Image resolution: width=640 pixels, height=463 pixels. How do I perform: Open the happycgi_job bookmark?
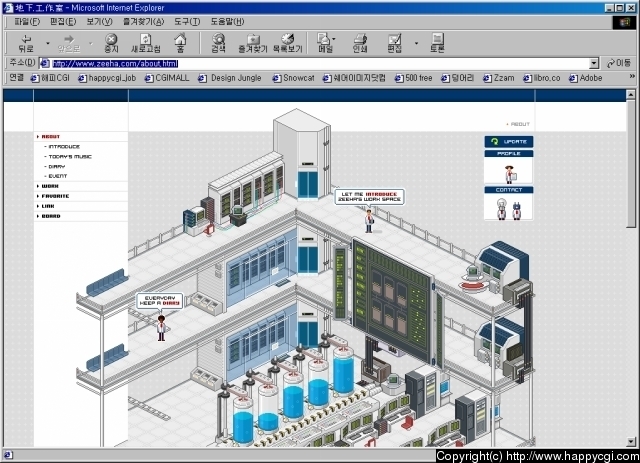click(x=107, y=78)
